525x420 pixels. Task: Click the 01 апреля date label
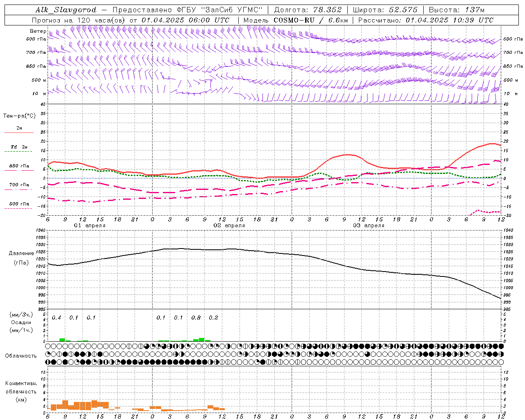[89, 226]
